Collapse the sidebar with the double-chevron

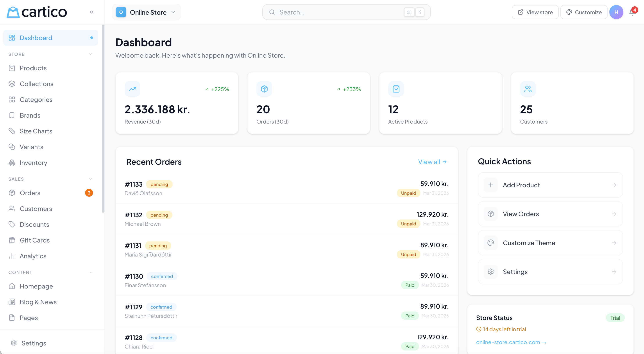[x=91, y=12]
